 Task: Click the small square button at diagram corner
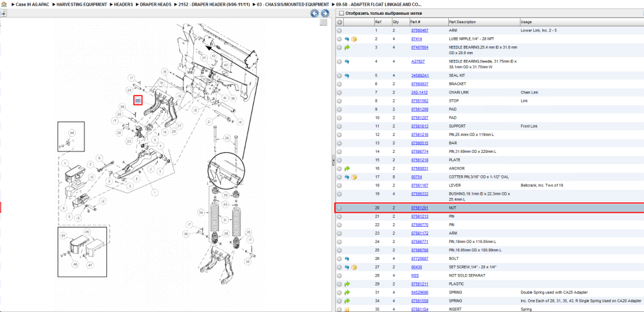tap(324, 22)
